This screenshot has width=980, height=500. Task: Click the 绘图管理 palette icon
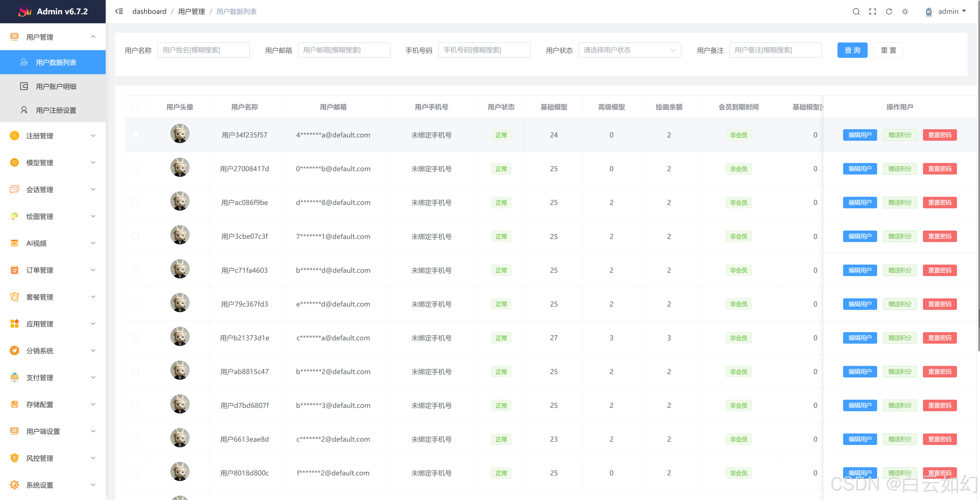pos(14,216)
